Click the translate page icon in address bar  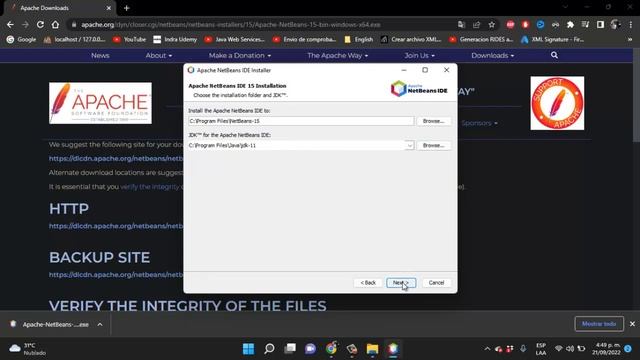pos(461,24)
